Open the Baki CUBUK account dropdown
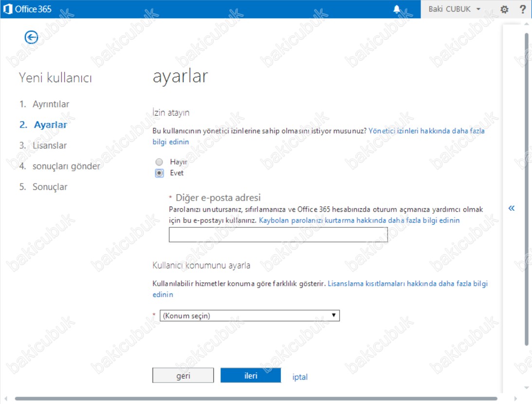Screen dimensions: 532x404 click(x=454, y=9)
